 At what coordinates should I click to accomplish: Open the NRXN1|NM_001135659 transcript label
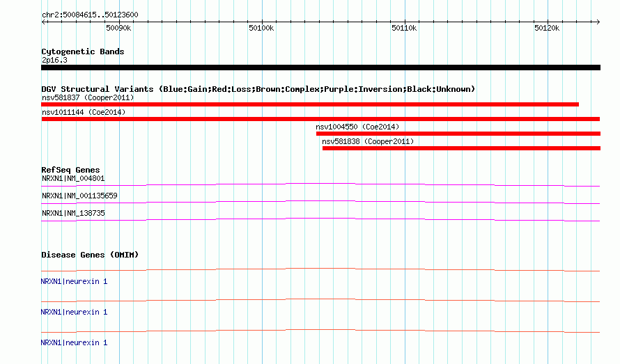pyautogui.click(x=79, y=196)
